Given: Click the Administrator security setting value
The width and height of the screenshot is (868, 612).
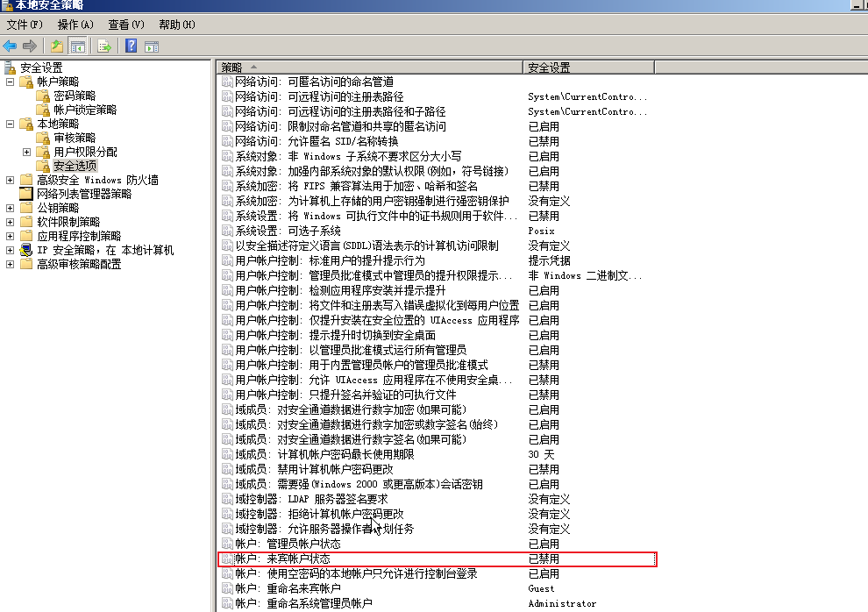Looking at the screenshot, I should [562, 604].
